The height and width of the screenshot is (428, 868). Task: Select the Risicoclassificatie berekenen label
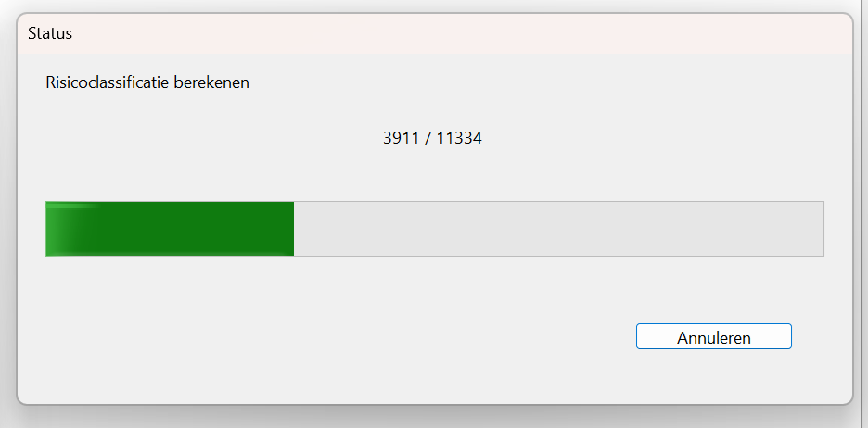point(147,82)
